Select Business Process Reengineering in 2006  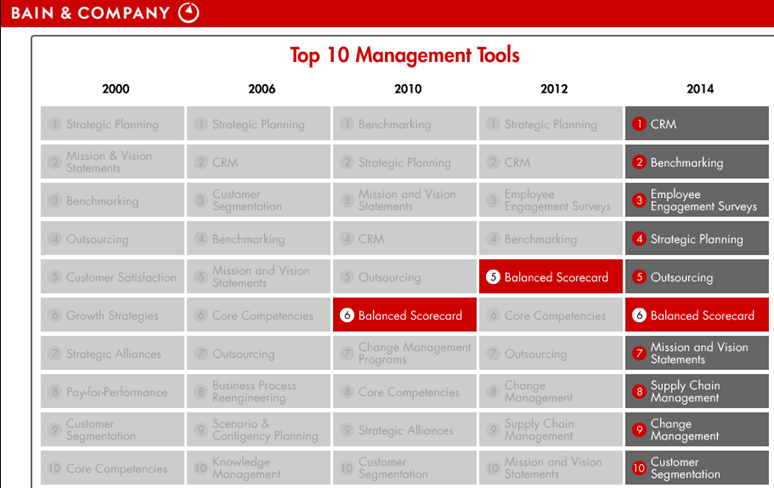click(259, 391)
